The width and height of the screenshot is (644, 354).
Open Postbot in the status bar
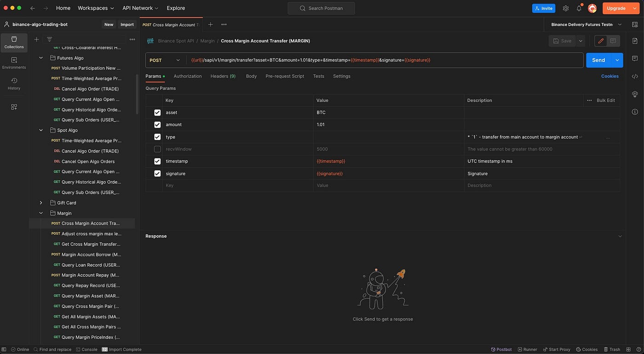(501, 349)
